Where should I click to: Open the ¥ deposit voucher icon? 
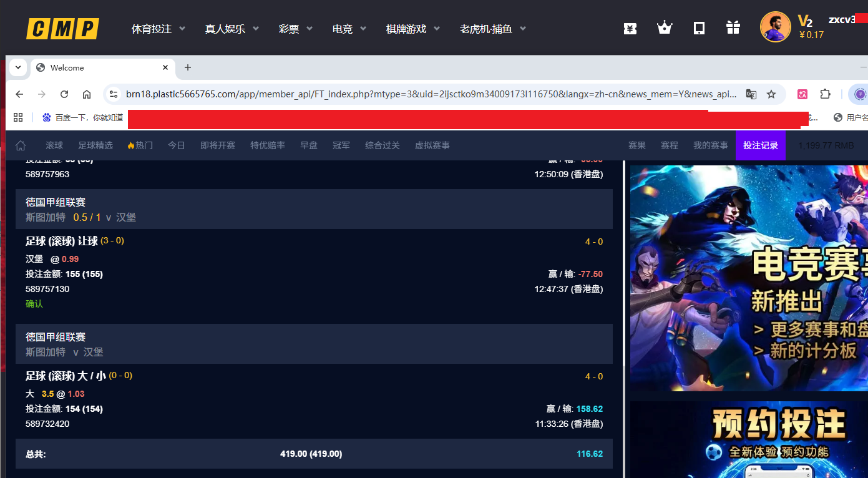[x=630, y=27]
